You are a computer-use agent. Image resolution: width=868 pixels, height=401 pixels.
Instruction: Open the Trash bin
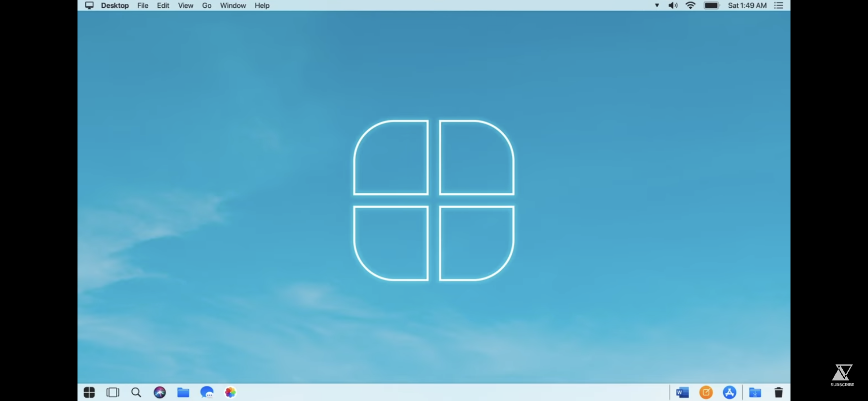(x=778, y=392)
